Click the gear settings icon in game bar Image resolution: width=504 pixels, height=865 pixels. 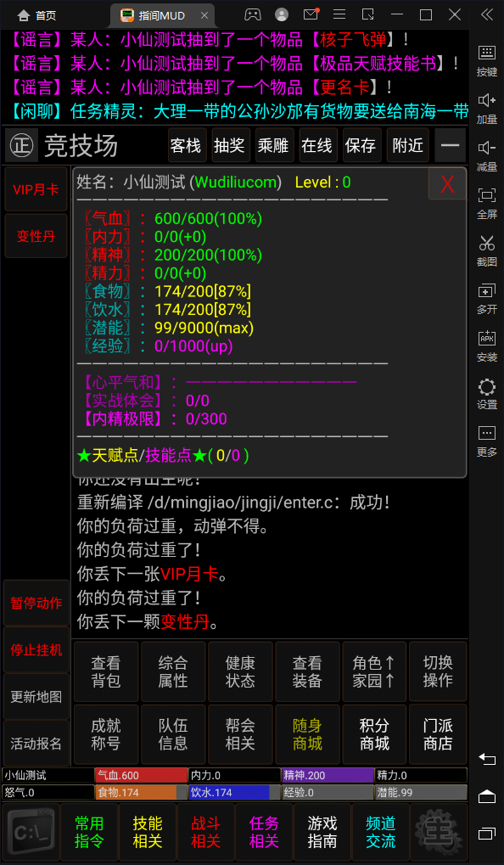pos(440,833)
